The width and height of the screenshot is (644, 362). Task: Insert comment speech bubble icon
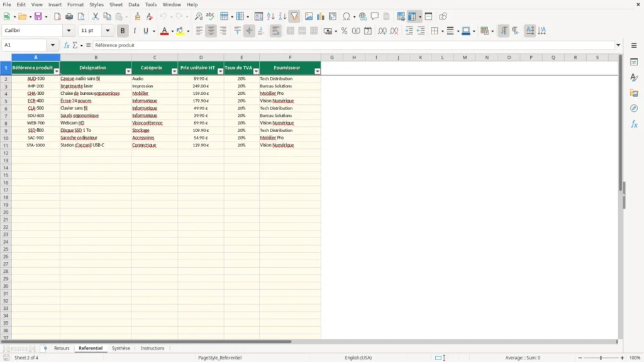click(375, 16)
